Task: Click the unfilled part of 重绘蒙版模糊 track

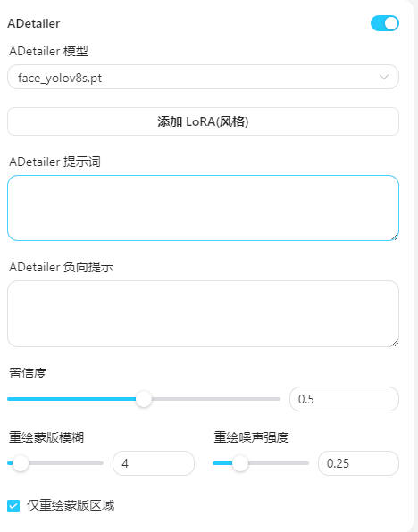Action: 66,463
